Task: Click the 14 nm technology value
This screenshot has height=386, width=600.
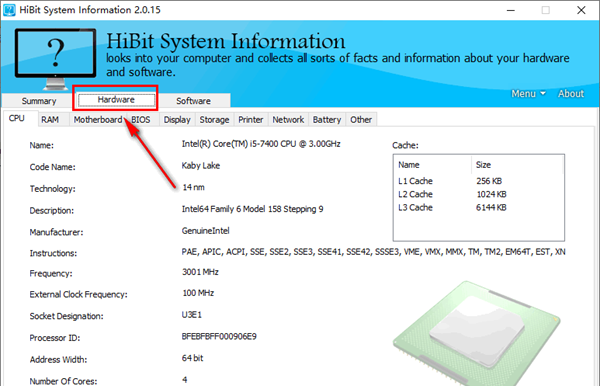Action: coord(194,187)
